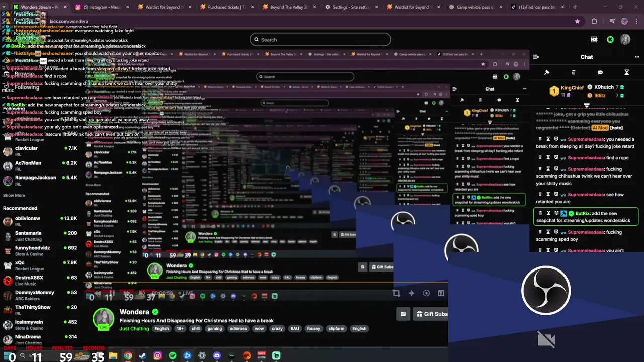Viewport: 644px width, 362px height.
Task: Open the Chrome three-dot menu
Action: pos(636,22)
